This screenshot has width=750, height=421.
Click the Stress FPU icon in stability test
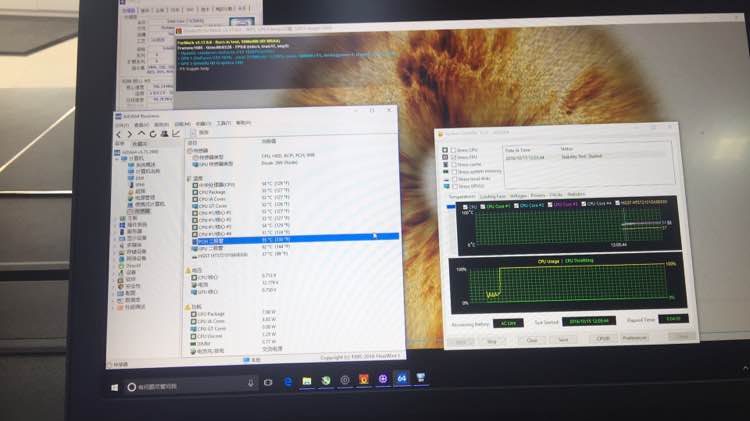(x=445, y=157)
